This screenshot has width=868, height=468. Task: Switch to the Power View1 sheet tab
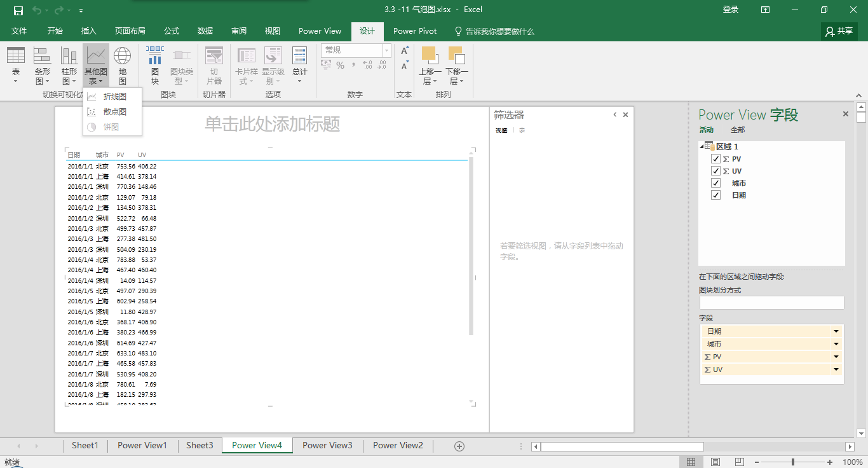142,446
